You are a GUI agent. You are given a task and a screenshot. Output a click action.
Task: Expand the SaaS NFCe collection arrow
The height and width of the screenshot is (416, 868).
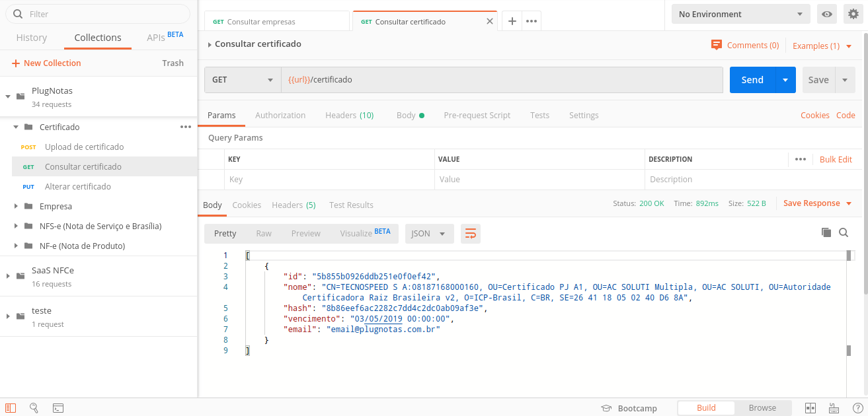pos(8,276)
